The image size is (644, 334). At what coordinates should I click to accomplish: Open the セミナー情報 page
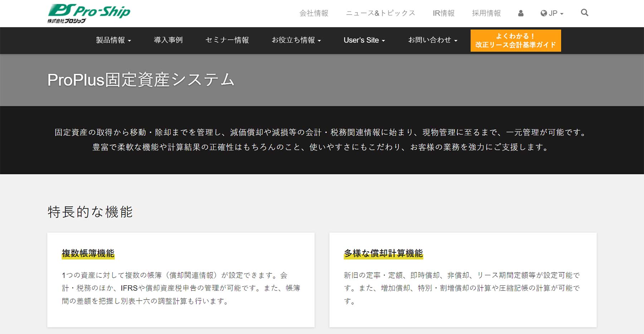click(x=227, y=40)
